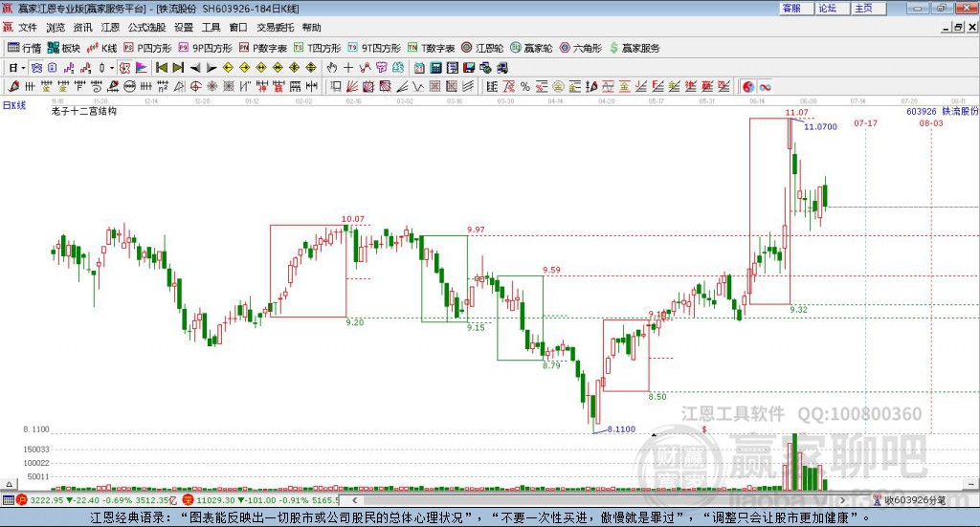Select the red pencil drawing tool
The height and width of the screenshot is (527, 980).
point(13,86)
